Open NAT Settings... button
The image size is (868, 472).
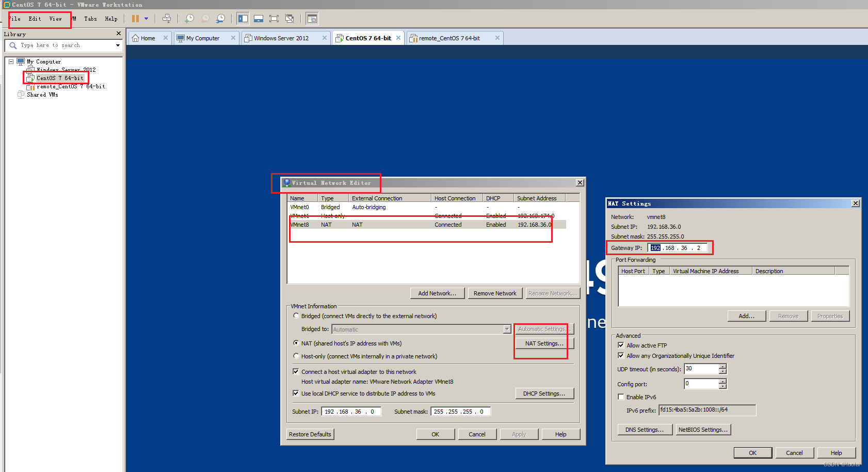tap(544, 343)
